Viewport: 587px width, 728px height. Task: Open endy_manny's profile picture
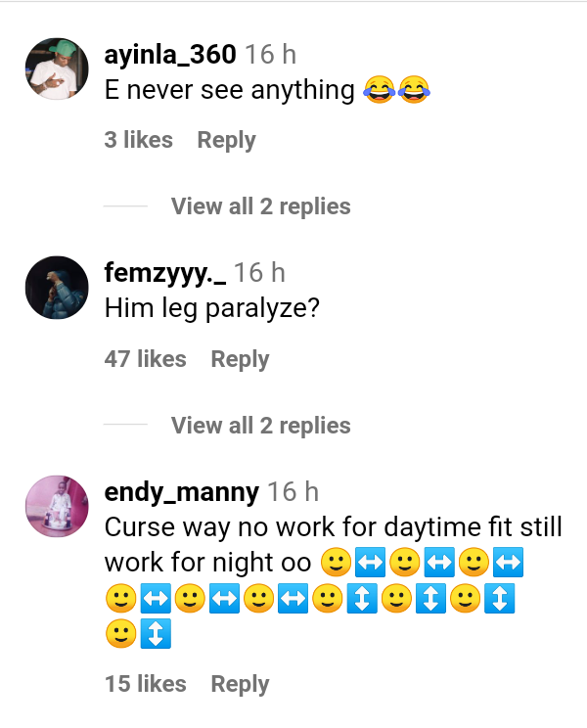pyautogui.click(x=56, y=506)
